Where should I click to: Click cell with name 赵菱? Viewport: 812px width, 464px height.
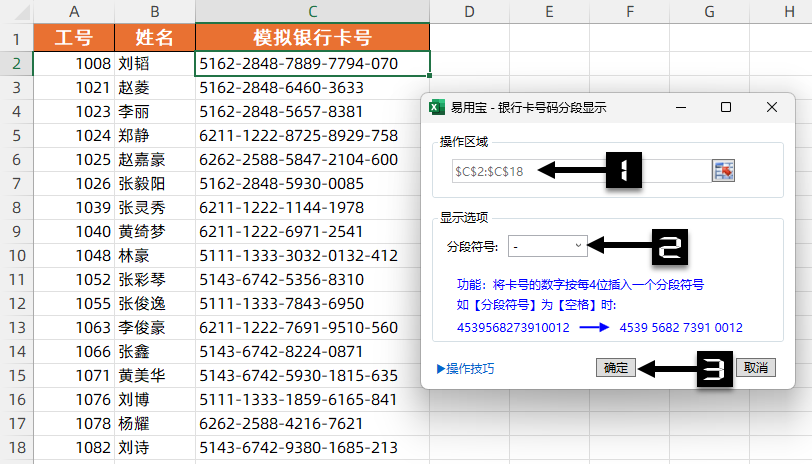[x=155, y=88]
